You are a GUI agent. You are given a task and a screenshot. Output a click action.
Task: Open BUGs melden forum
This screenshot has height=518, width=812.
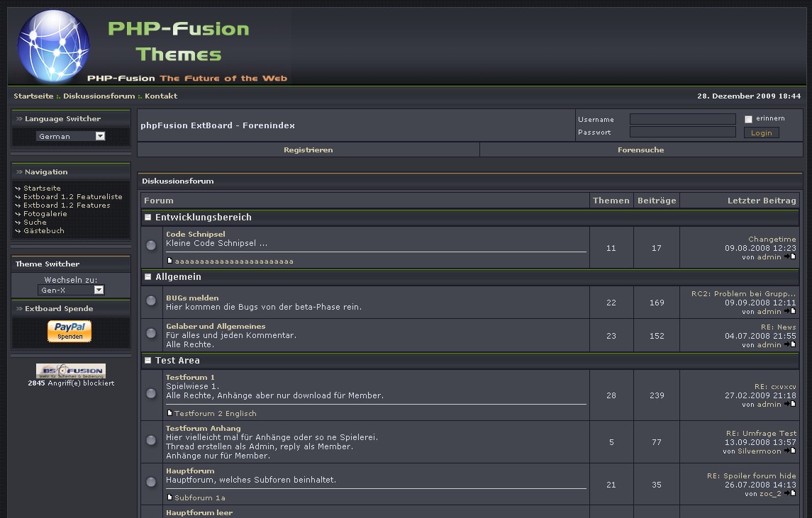point(192,298)
